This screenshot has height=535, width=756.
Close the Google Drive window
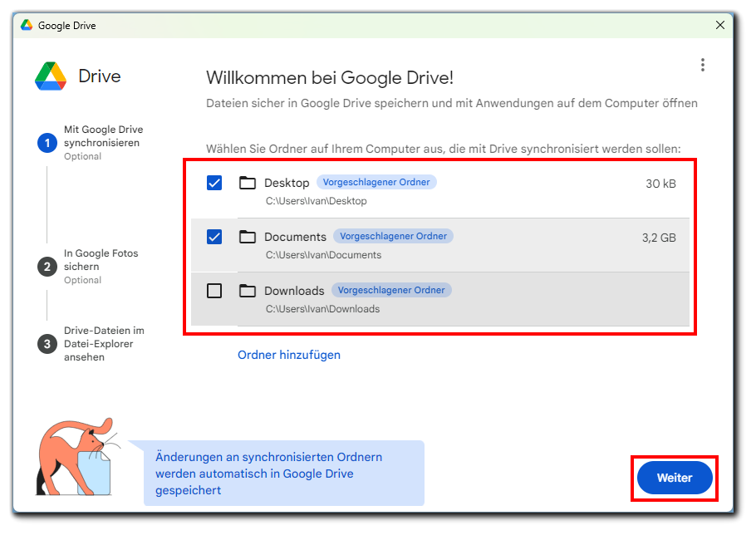719,25
